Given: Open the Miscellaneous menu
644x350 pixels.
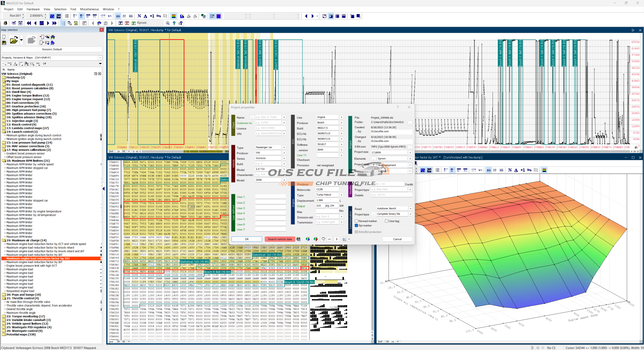Looking at the screenshot, I should click(x=89, y=9).
